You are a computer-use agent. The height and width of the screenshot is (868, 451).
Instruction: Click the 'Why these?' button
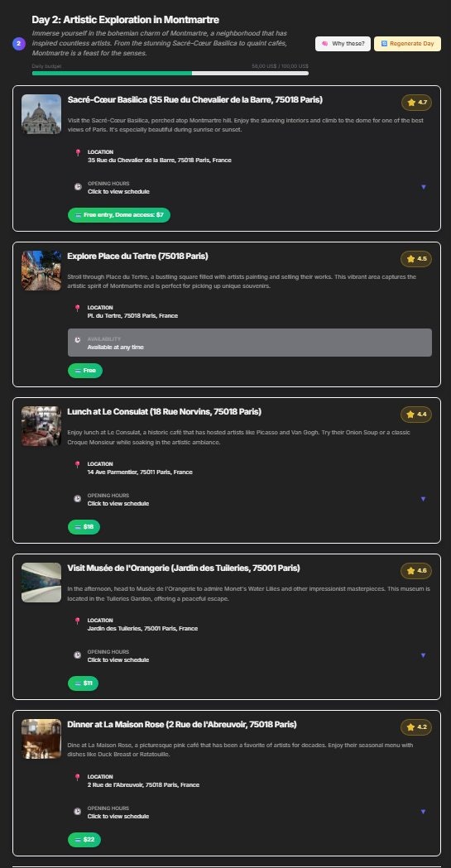pyautogui.click(x=343, y=44)
